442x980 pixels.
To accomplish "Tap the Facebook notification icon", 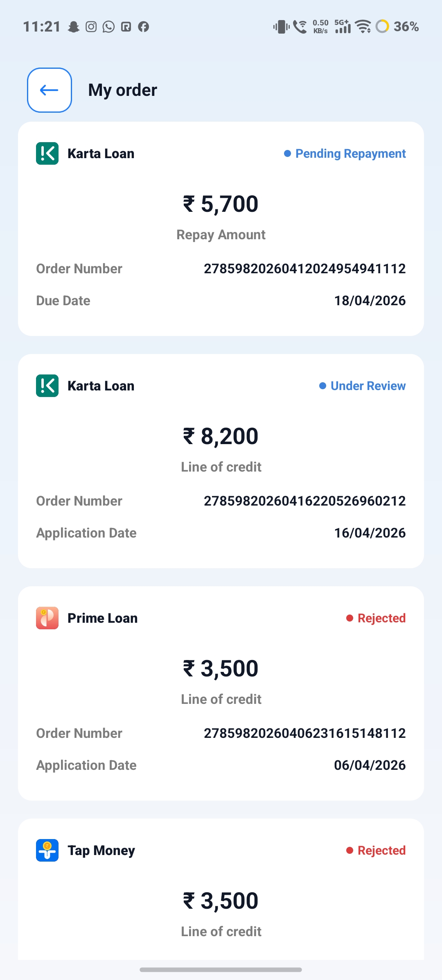I will [x=143, y=27].
